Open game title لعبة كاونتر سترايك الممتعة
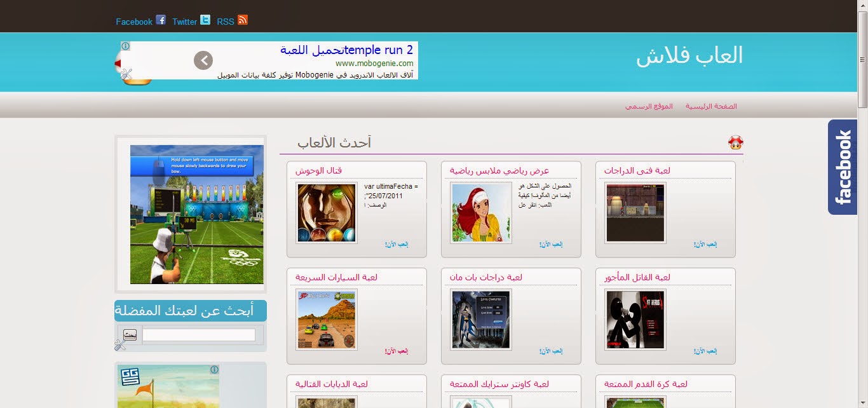868x408 pixels. click(x=499, y=384)
